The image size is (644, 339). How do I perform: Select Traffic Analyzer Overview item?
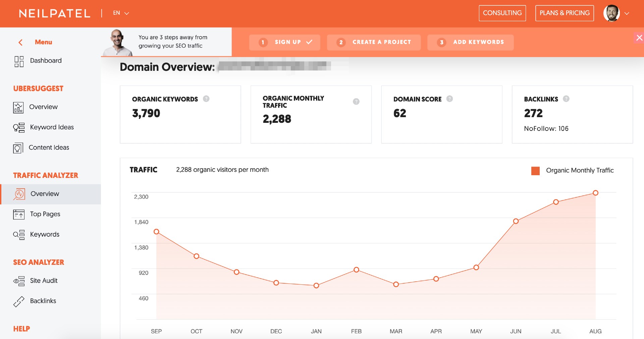point(51,194)
